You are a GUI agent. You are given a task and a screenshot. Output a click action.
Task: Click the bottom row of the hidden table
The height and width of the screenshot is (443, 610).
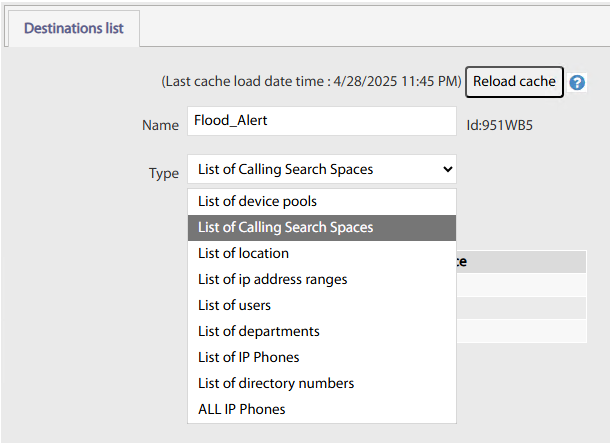(x=520, y=331)
